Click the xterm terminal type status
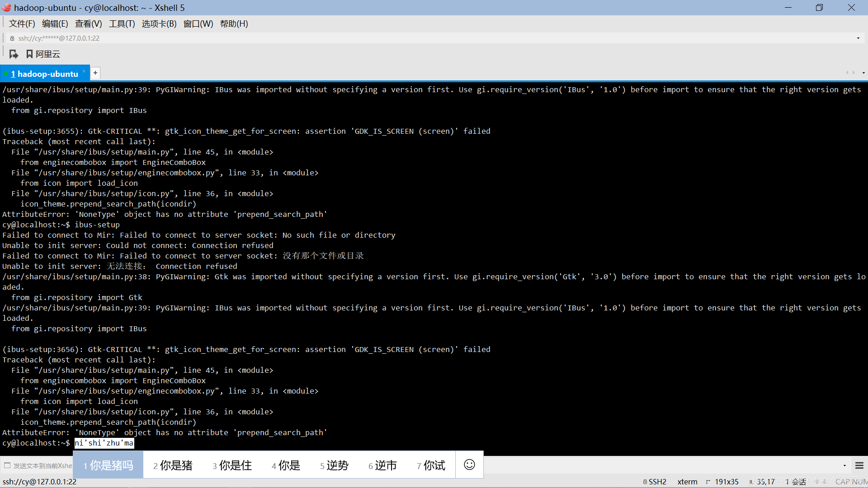Viewport: 868px width, 488px height. 687,482
